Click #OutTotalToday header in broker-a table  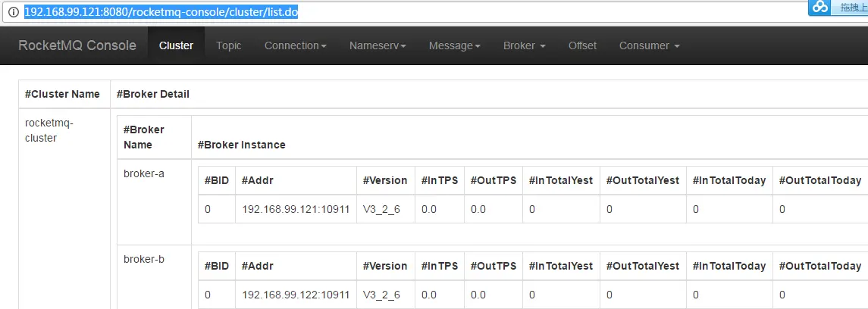click(x=819, y=180)
